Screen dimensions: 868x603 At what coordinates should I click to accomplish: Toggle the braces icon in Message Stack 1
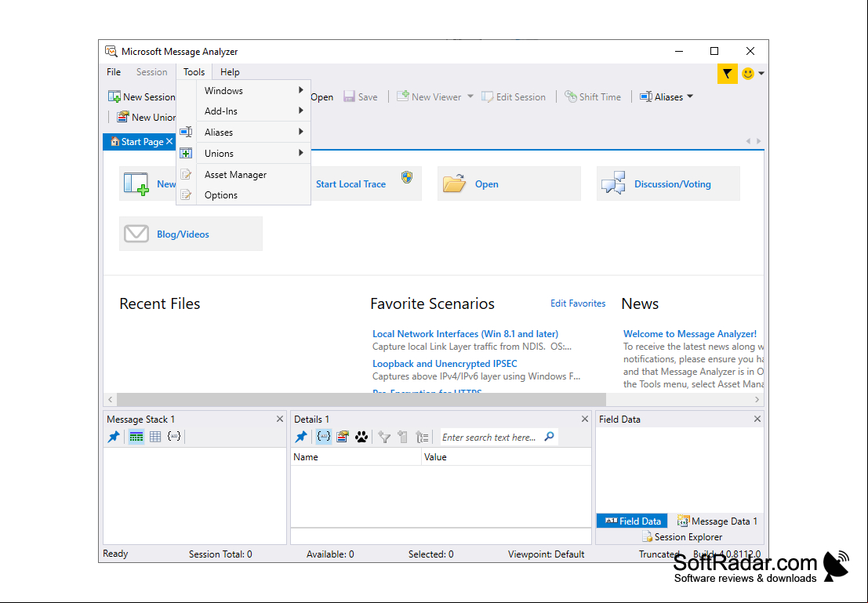click(x=174, y=437)
